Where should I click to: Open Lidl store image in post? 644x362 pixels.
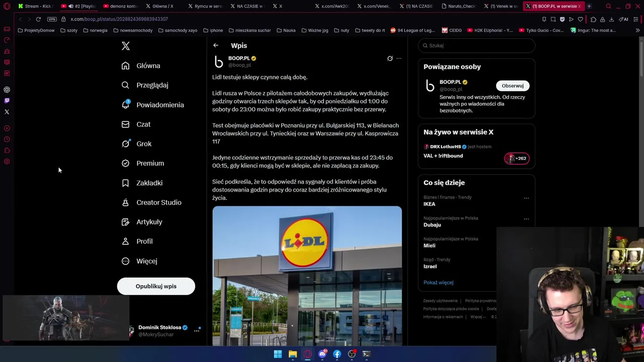(x=307, y=276)
